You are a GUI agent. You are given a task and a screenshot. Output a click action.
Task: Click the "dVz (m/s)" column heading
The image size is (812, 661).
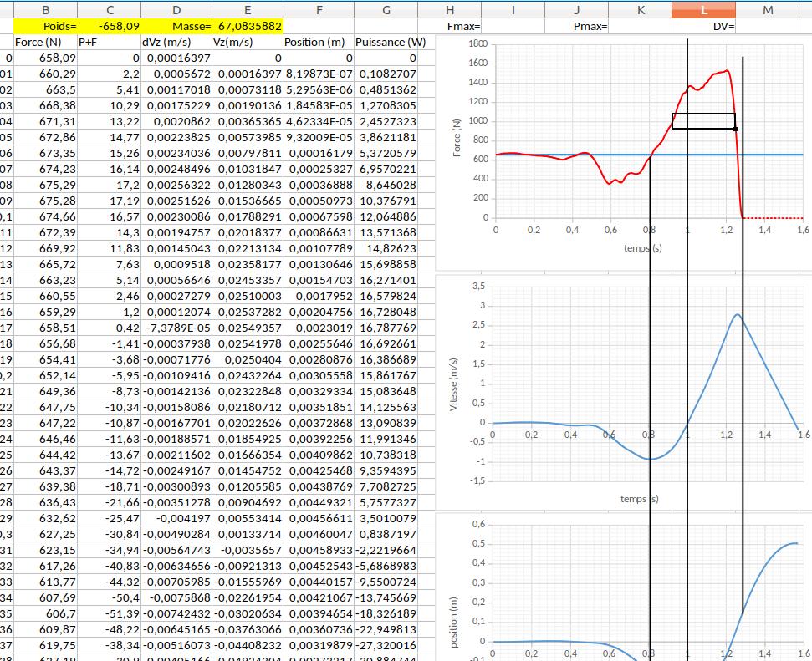176,42
